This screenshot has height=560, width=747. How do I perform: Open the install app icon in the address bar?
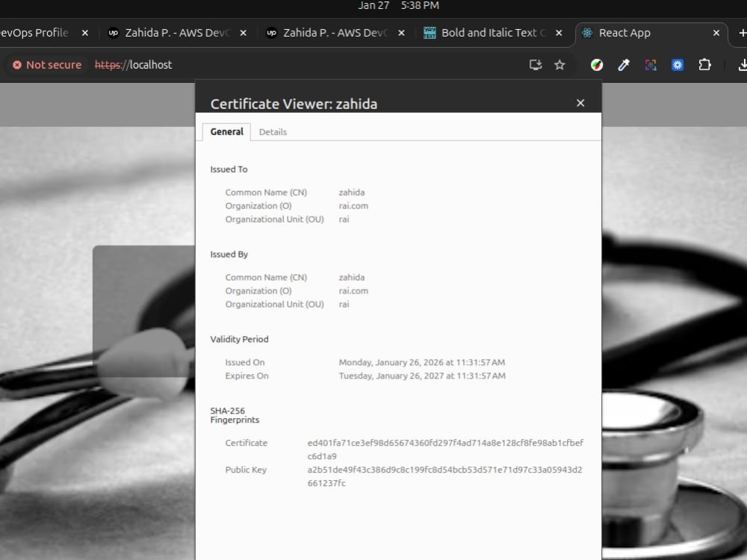[x=536, y=65]
